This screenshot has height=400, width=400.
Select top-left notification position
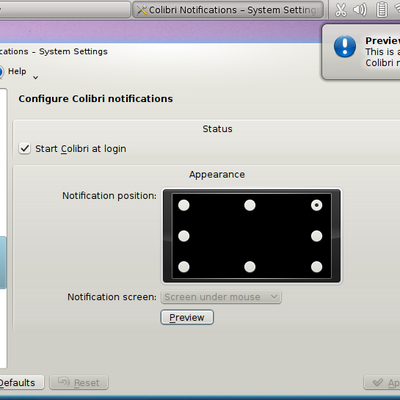pos(184,205)
